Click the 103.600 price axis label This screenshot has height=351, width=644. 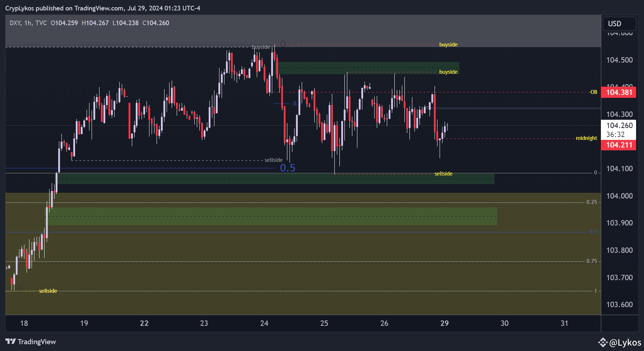[620, 305]
